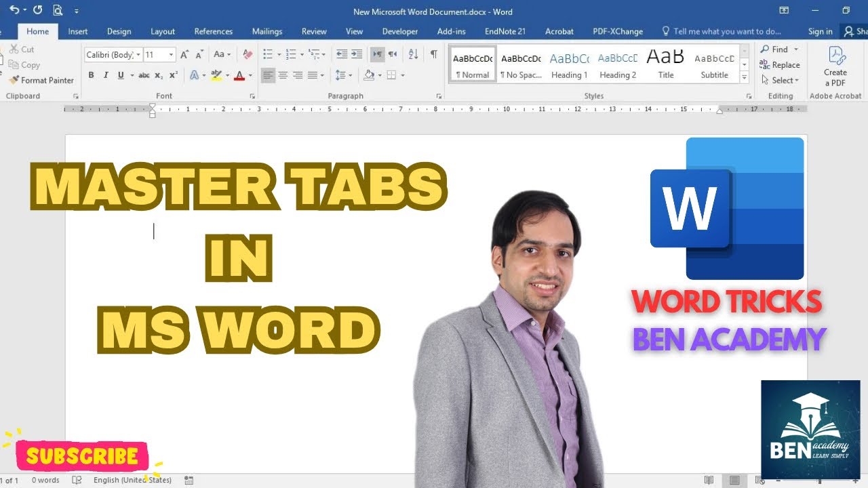This screenshot has height=488, width=868.
Task: Apply Shading fill bucket color
Action: click(x=369, y=75)
